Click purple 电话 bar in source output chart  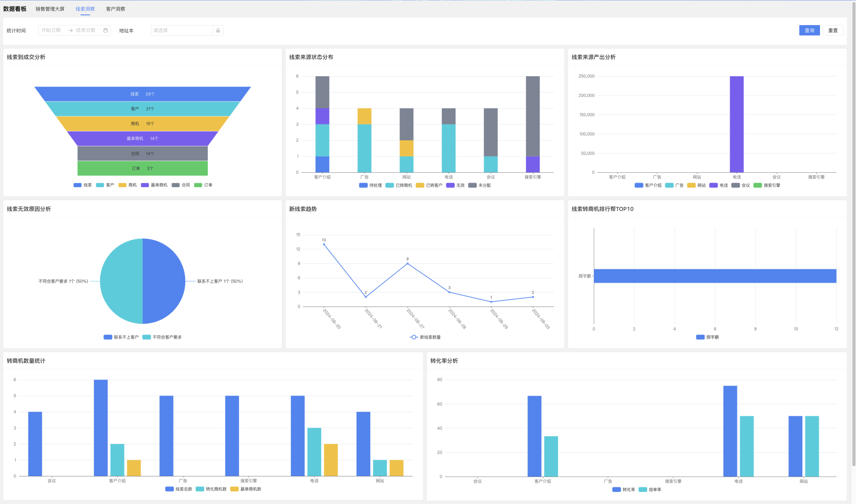[736, 124]
